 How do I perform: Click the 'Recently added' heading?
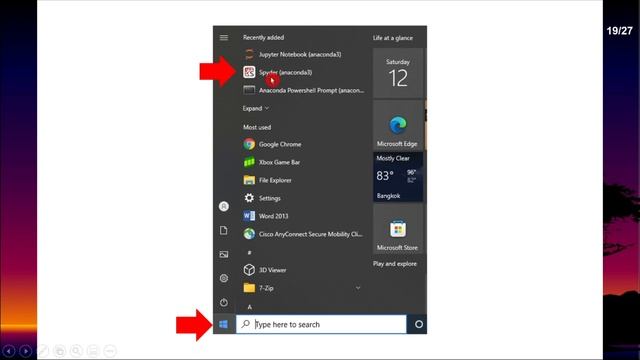click(263, 37)
